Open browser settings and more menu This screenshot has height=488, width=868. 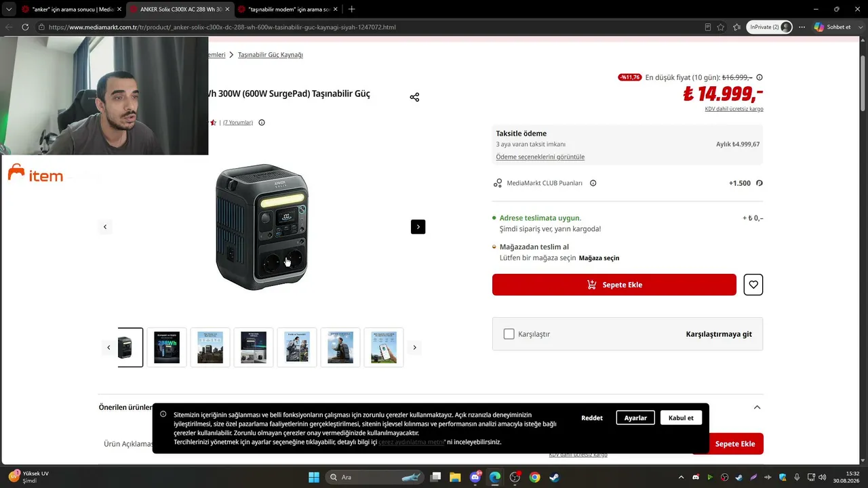point(802,27)
